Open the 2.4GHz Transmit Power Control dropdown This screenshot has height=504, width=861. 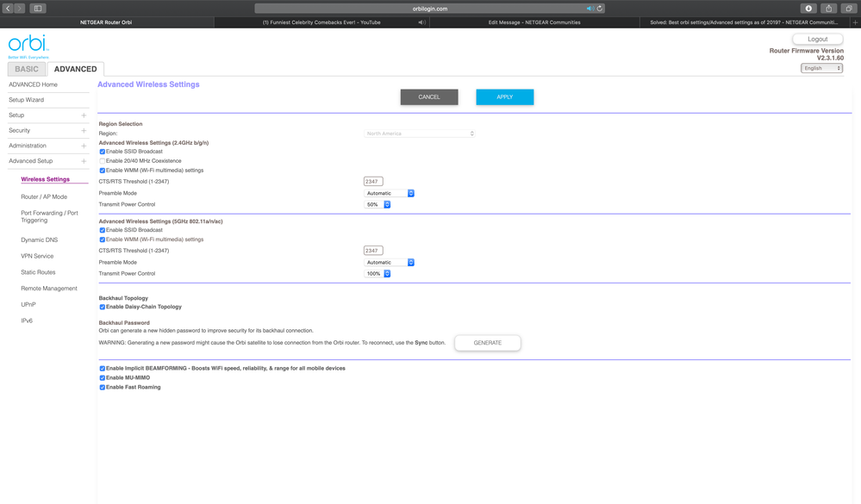378,204
